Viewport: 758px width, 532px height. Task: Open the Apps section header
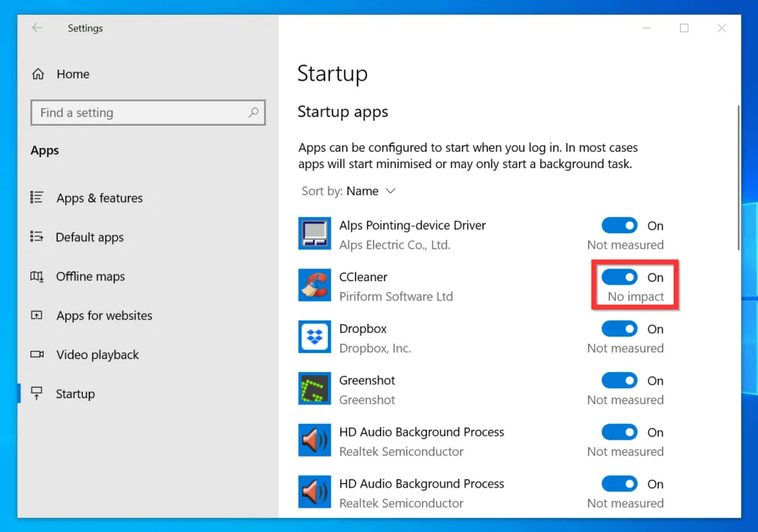(44, 150)
